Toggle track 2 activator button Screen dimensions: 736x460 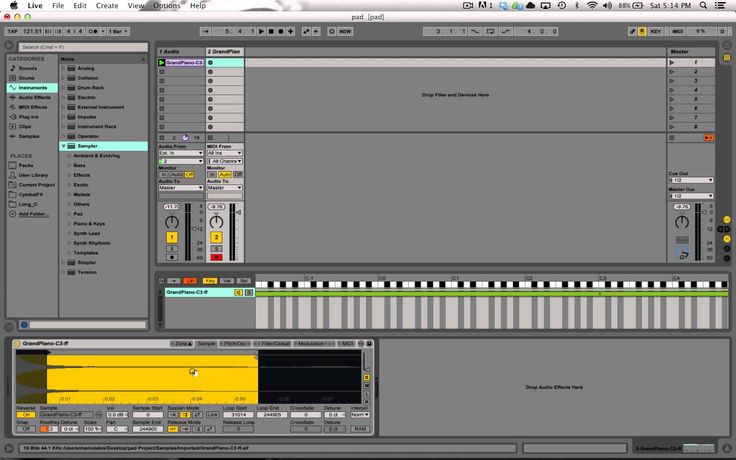216,238
